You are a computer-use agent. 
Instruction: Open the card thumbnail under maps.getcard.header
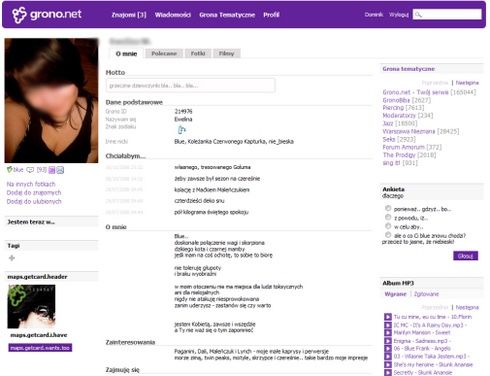coord(31,306)
